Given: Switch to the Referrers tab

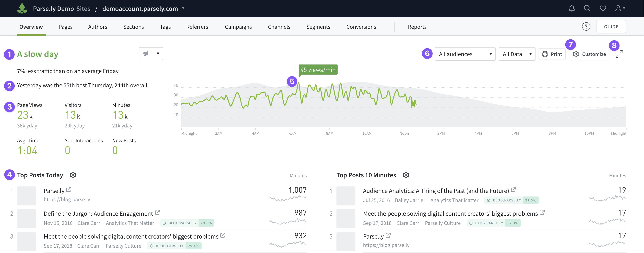Looking at the screenshot, I should [197, 27].
